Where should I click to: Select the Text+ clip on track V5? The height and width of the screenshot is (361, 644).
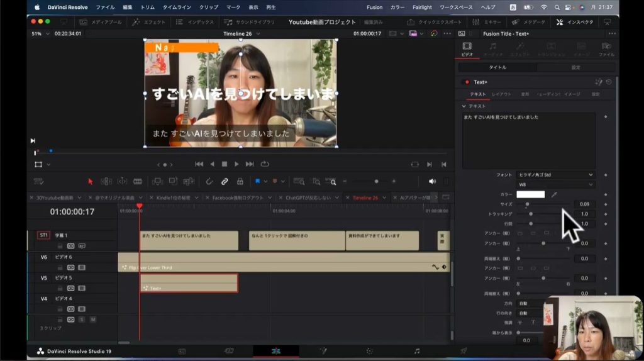tap(189, 284)
